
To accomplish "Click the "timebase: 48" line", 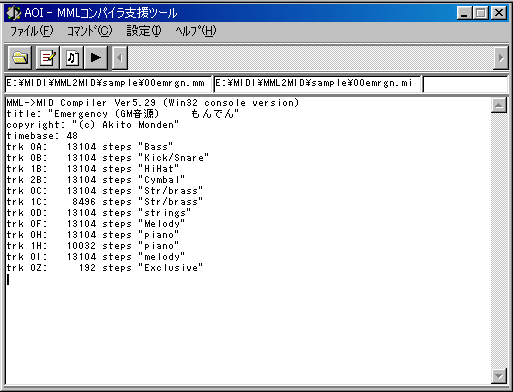I will coord(42,136).
